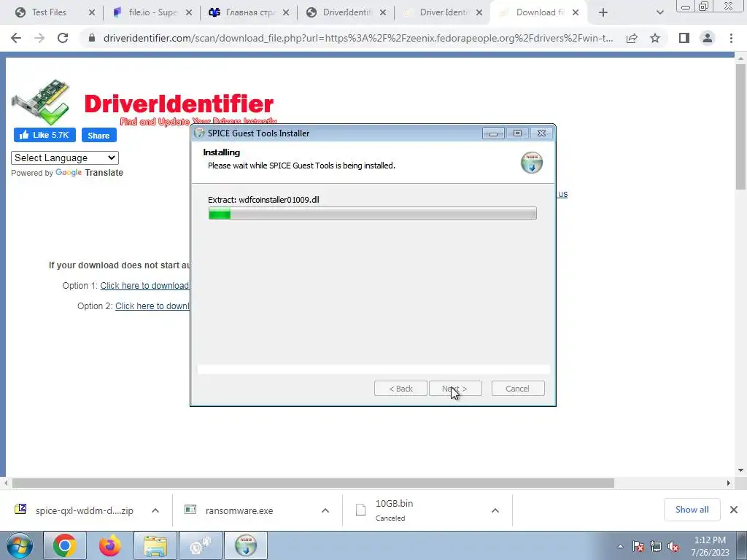Switch to the DriverIdentifi tab

pyautogui.click(x=347, y=13)
